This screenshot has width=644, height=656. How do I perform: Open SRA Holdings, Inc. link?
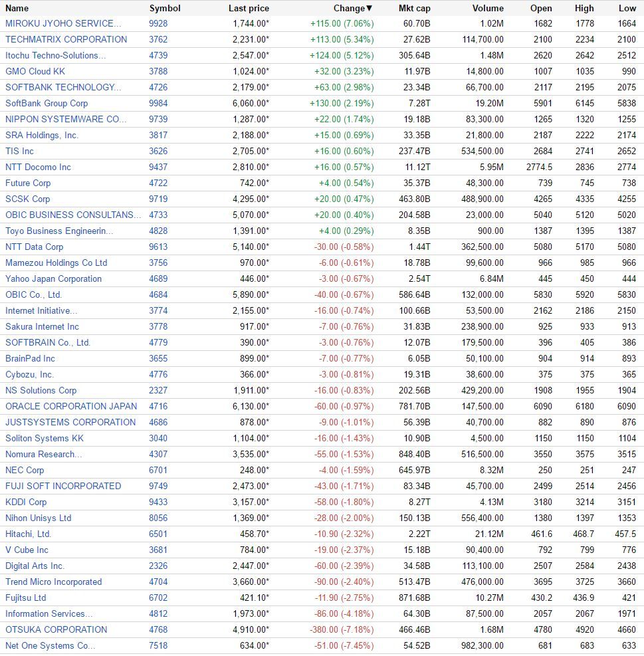point(42,135)
